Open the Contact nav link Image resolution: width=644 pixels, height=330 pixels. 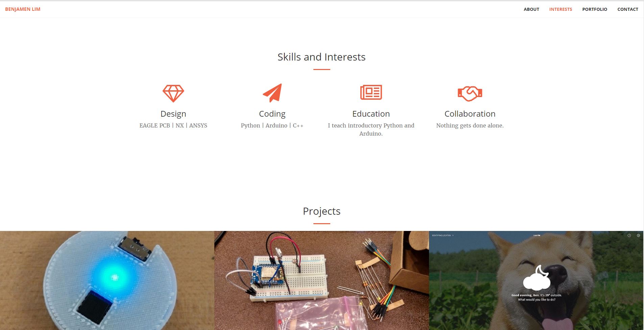[628, 9]
